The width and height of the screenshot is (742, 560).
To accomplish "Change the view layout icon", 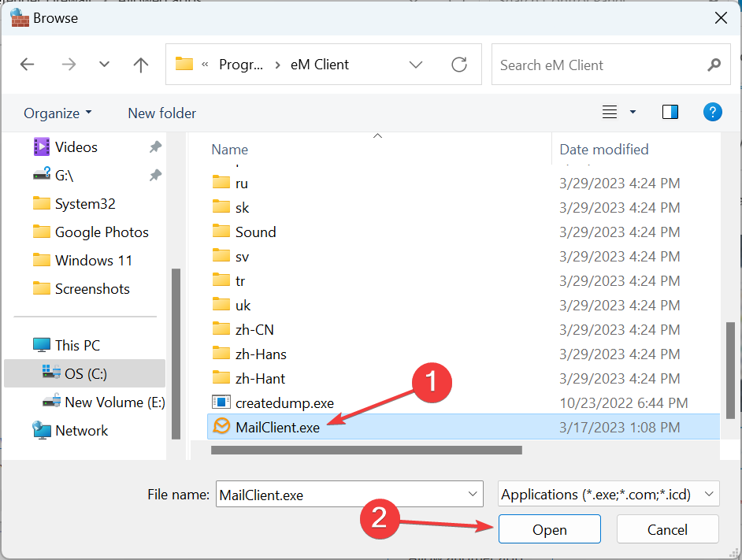I will click(x=610, y=112).
